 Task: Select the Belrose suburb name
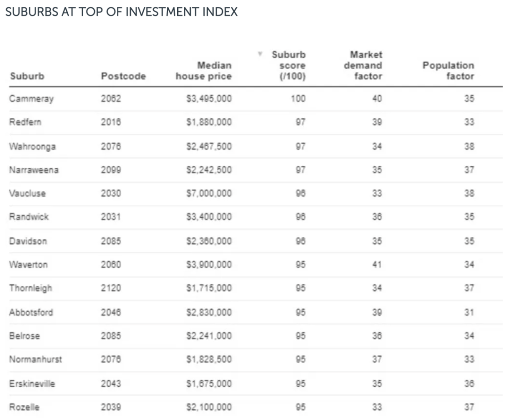pyautogui.click(x=24, y=335)
